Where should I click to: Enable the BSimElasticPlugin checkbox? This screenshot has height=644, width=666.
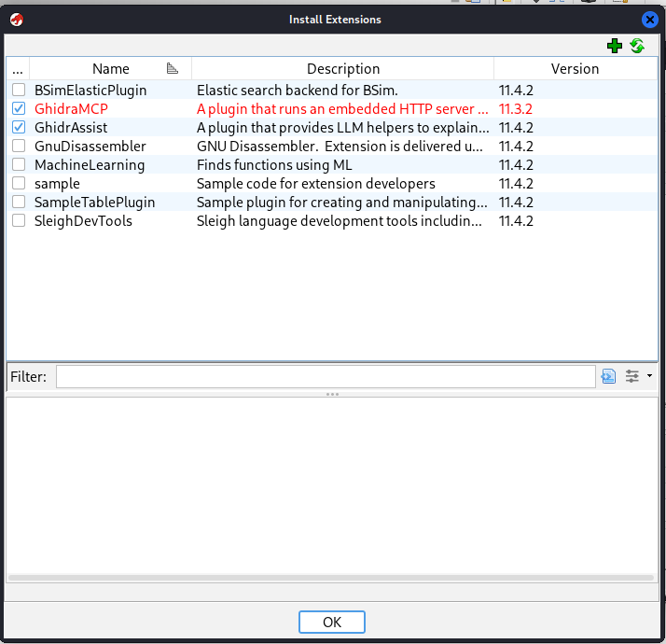(19, 91)
